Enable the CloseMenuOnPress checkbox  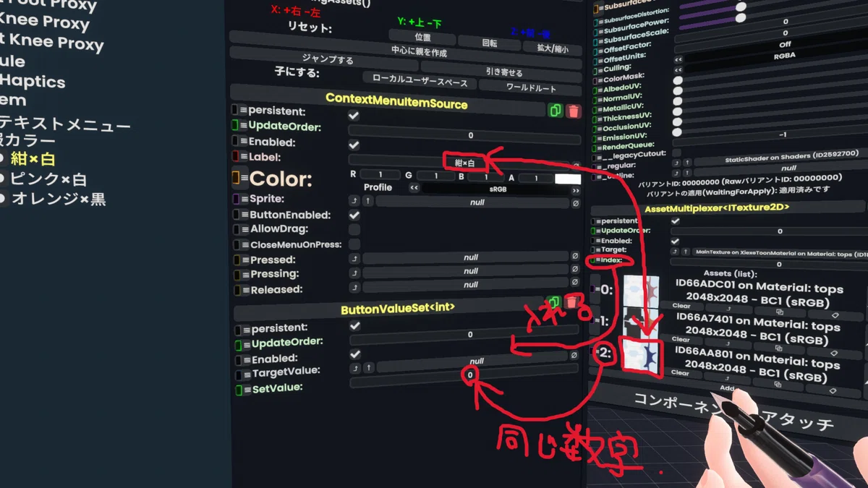pos(354,244)
